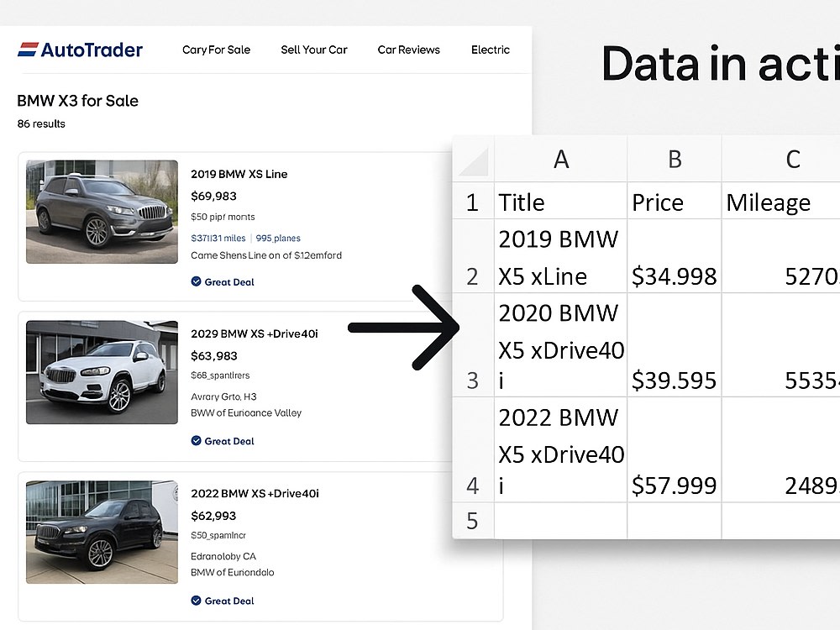Click the BMW of Euriondalo text

pos(233,573)
